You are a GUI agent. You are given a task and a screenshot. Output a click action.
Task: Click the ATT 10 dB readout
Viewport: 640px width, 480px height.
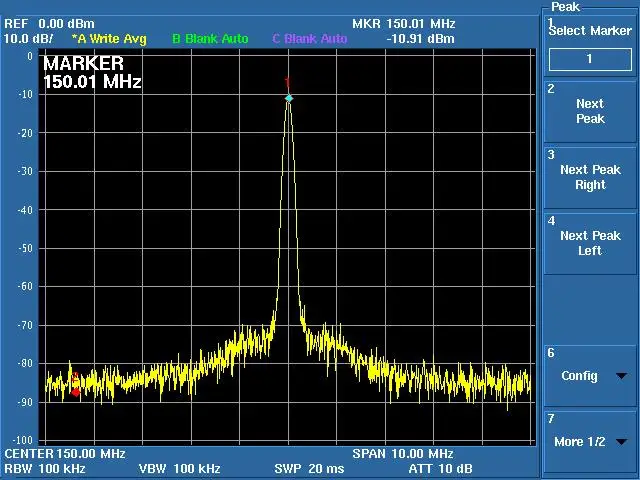coord(440,469)
